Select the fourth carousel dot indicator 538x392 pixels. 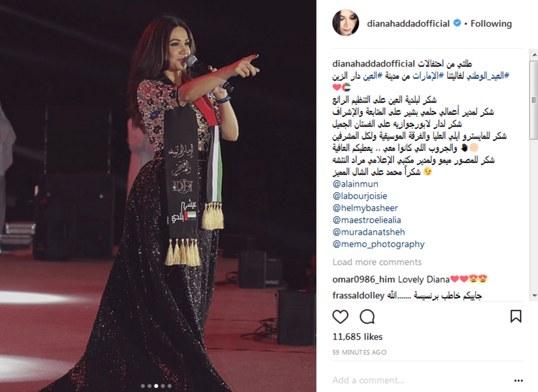click(163, 386)
